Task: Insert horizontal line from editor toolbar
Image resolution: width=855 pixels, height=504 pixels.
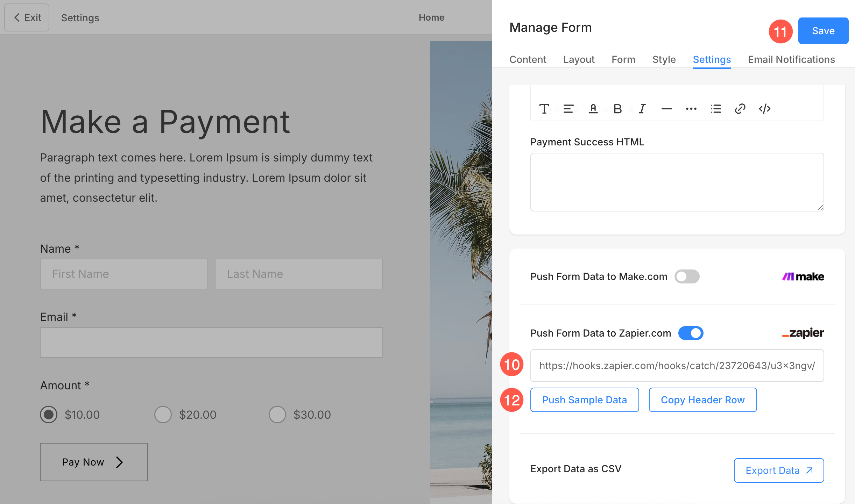Action: 666,109
